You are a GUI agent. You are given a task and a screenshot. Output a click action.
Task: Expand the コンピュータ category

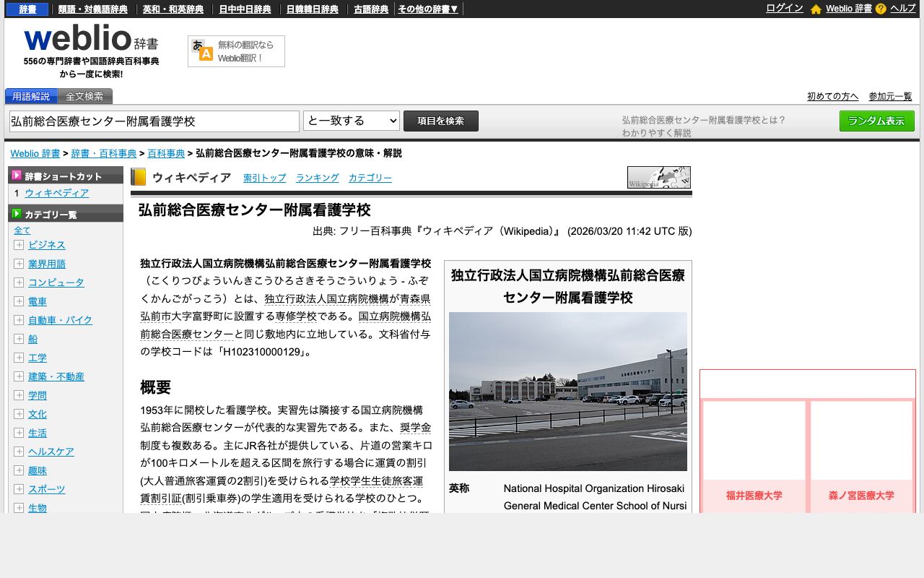pyautogui.click(x=18, y=282)
